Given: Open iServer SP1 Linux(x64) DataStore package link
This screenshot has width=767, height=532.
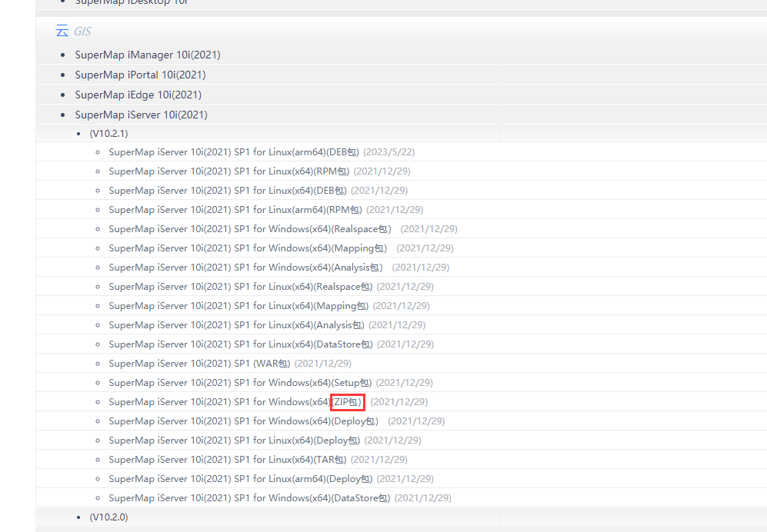Looking at the screenshot, I should [x=241, y=344].
